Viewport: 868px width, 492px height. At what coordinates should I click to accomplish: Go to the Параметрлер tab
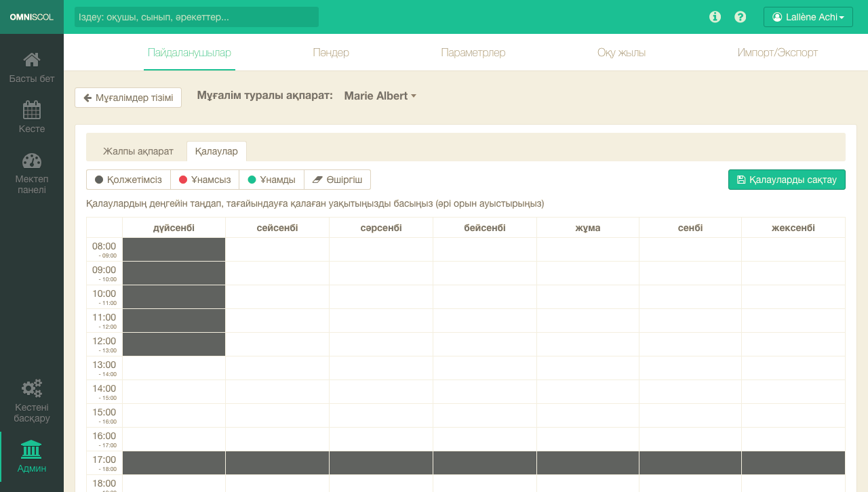pyautogui.click(x=473, y=52)
